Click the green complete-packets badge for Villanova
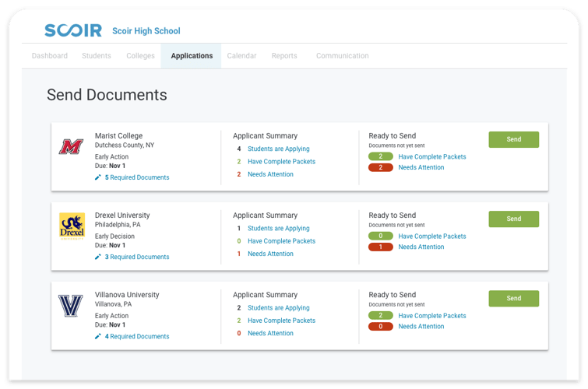 click(x=381, y=315)
